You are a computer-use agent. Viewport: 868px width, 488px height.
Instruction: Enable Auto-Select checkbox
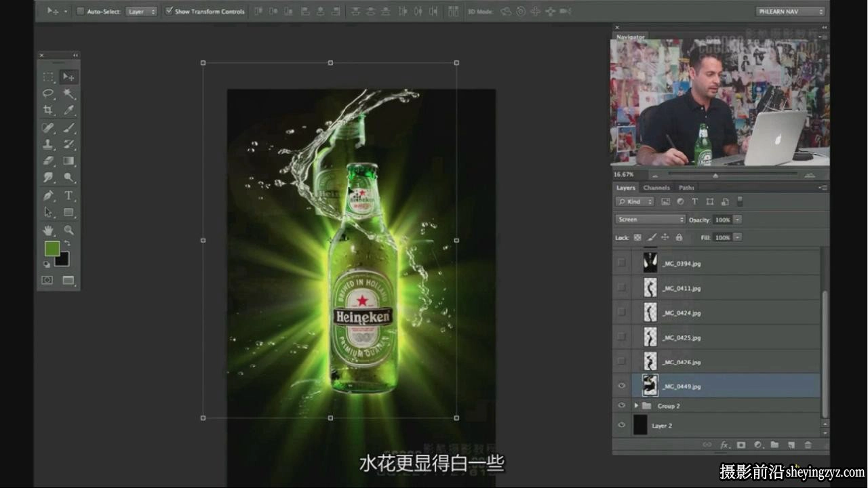tap(81, 12)
